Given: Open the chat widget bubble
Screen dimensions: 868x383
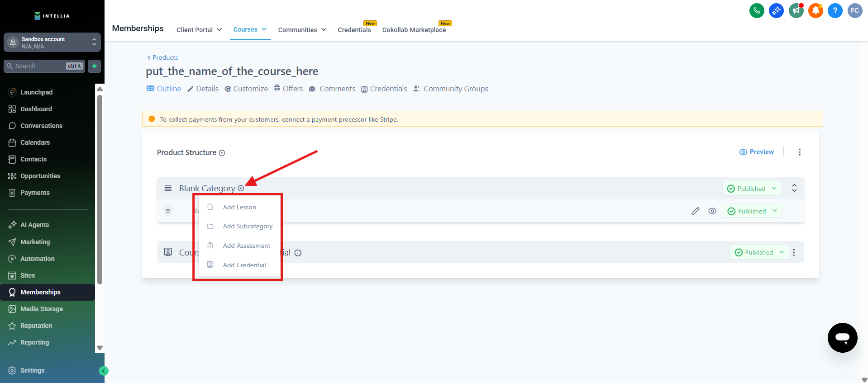Looking at the screenshot, I should [x=842, y=337].
